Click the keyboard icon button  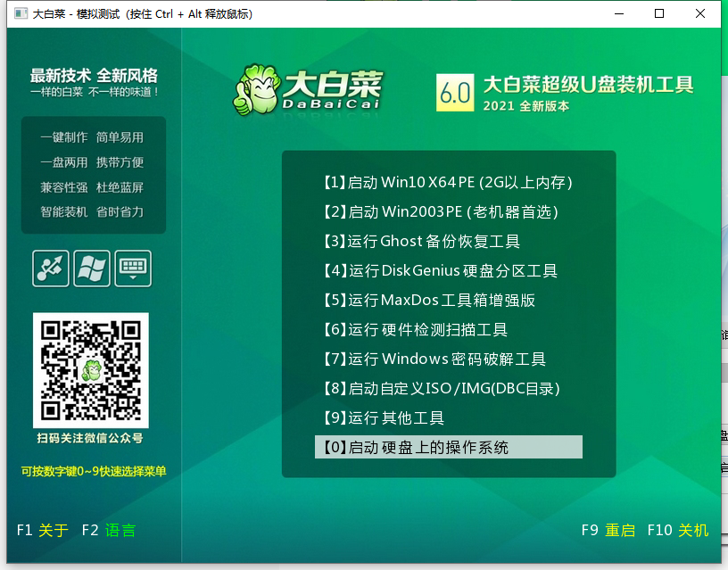133,268
